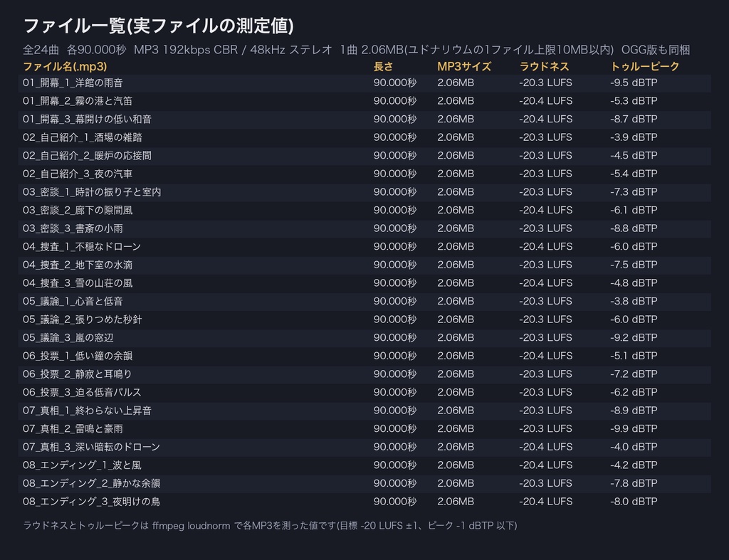Click the -5.3 dBTP true peak value
The width and height of the screenshot is (729, 560).
click(634, 101)
